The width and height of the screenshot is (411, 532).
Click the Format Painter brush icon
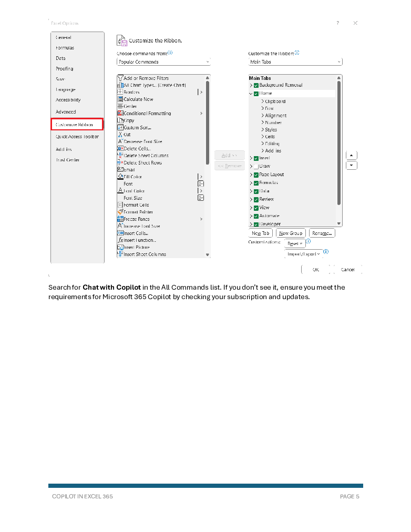point(120,212)
